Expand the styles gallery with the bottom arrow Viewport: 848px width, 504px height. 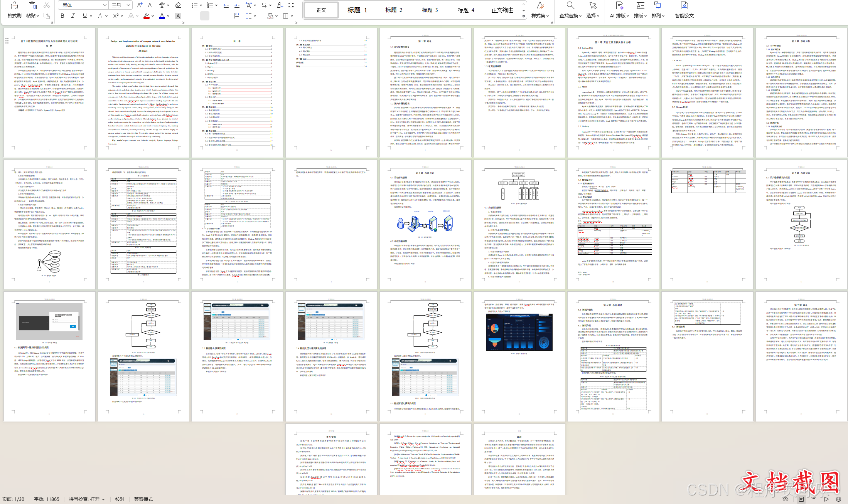[524, 17]
